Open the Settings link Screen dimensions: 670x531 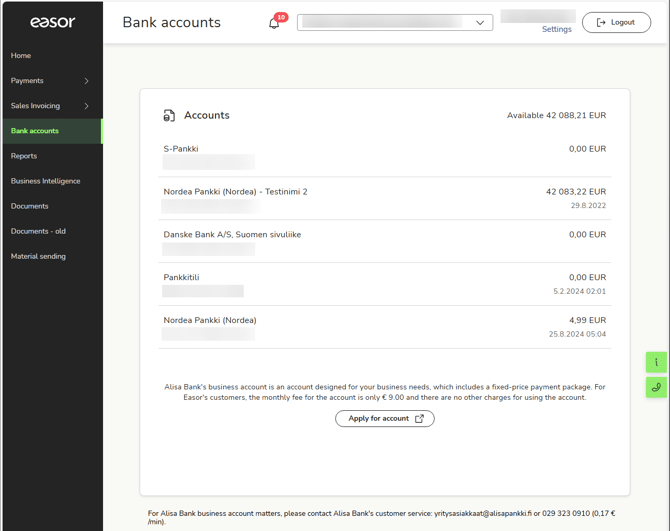[556, 29]
